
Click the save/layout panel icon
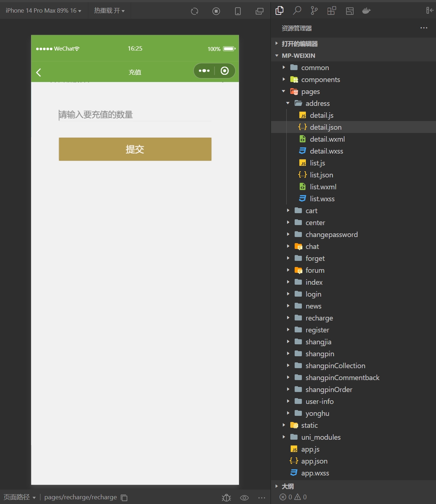(350, 11)
